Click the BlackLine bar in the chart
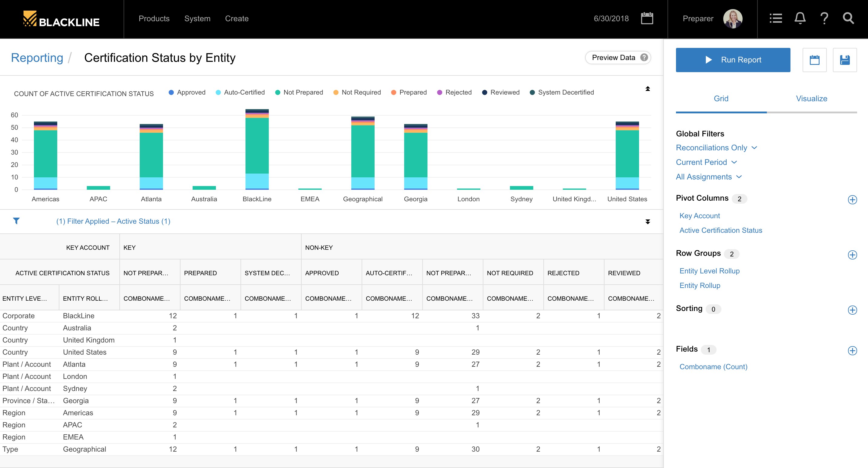 (x=257, y=149)
